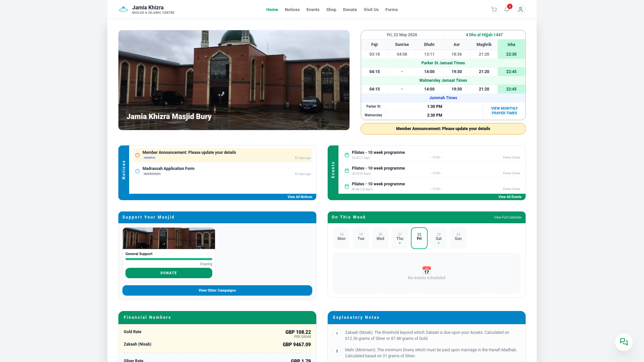644x362 pixels.
Task: Click the yellow Member Announcement banner
Action: 443,129
